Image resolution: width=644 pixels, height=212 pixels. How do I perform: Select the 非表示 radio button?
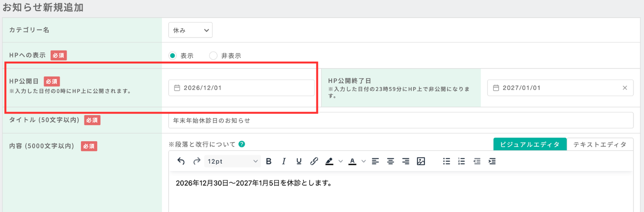pos(213,56)
